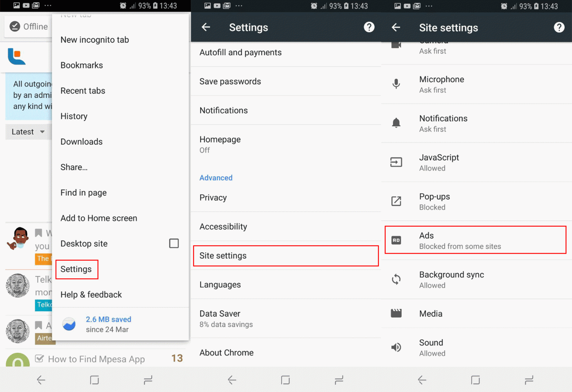Open Settings from the Chrome menu
Image resolution: width=572 pixels, height=392 pixels.
[x=76, y=269]
